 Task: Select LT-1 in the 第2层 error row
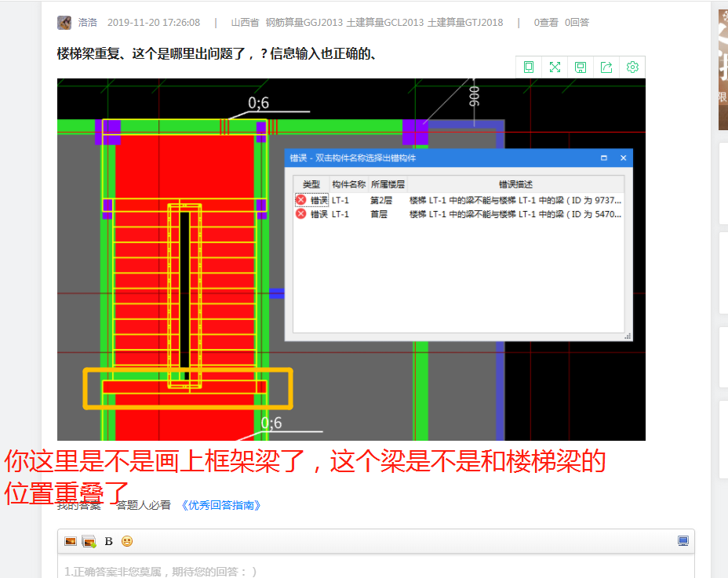click(x=340, y=200)
